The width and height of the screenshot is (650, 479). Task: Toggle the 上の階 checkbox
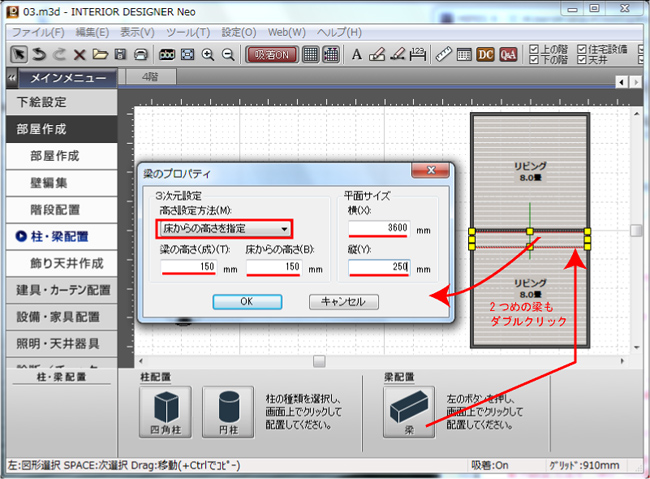point(533,48)
